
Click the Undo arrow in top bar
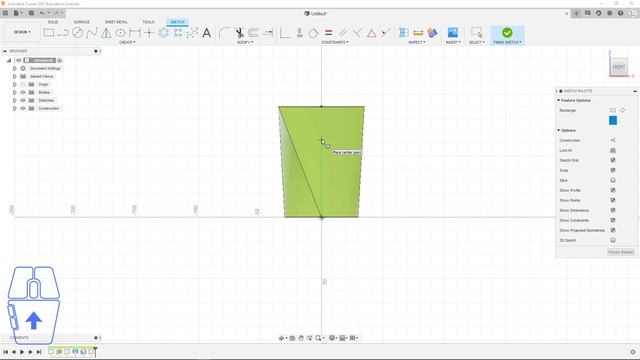click(42, 13)
